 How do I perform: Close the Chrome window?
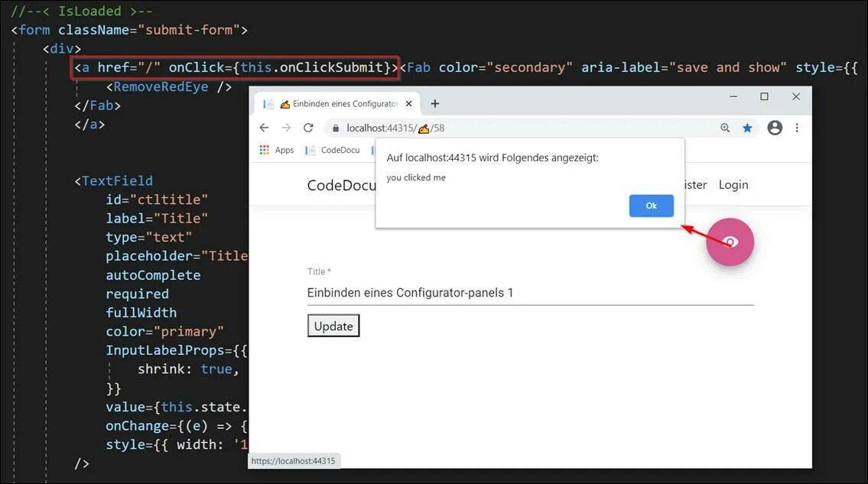(796, 96)
